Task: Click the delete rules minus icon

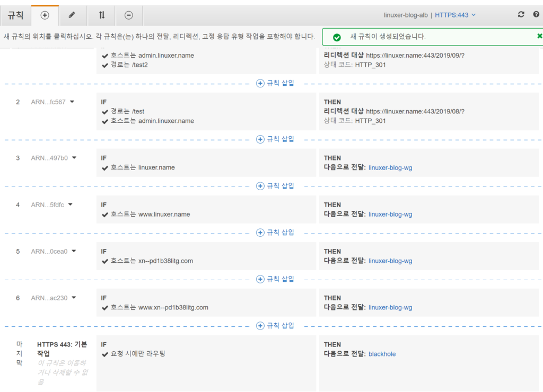Action: (129, 15)
